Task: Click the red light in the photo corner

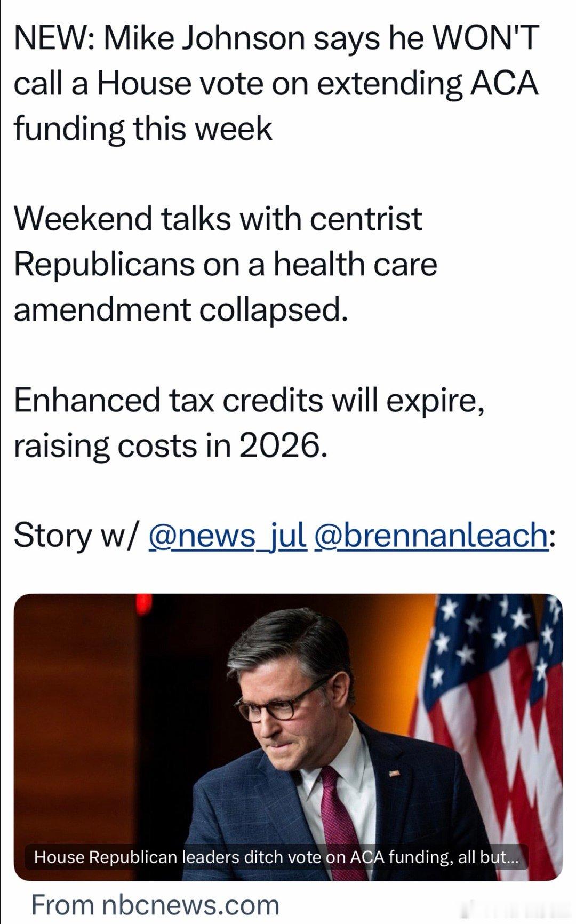Action: tap(144, 604)
